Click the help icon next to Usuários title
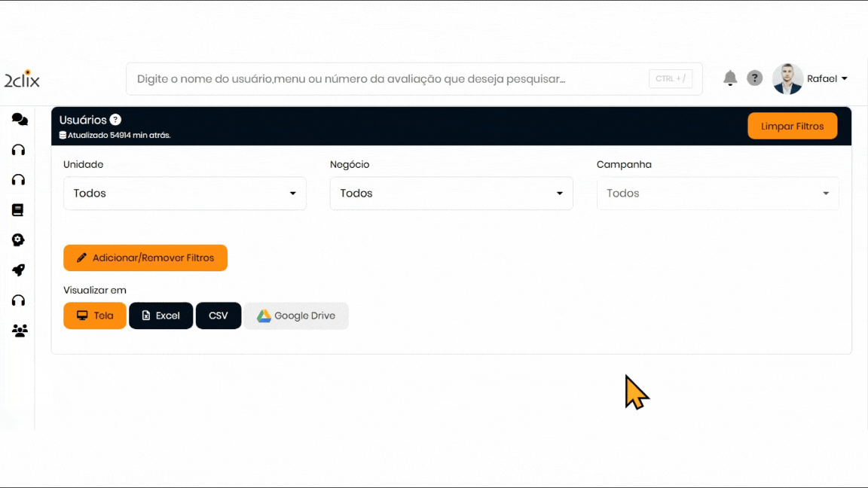This screenshot has width=868, height=488. click(x=115, y=120)
